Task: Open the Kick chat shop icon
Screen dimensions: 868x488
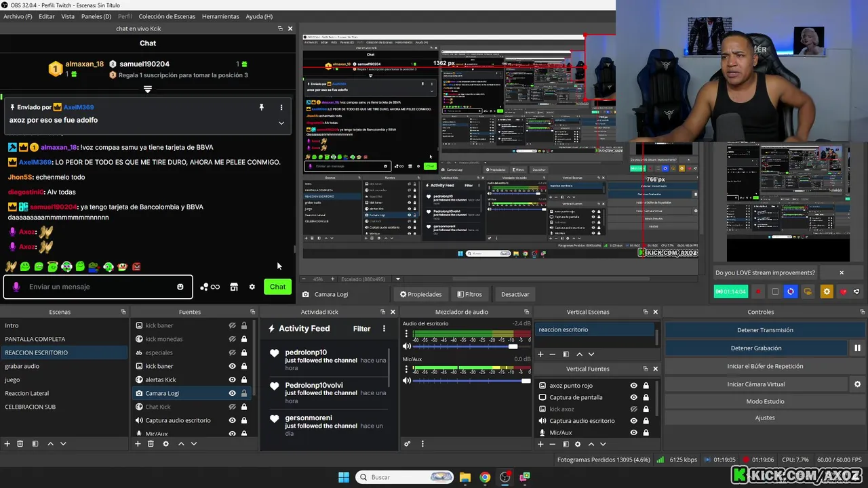Action: tap(234, 287)
